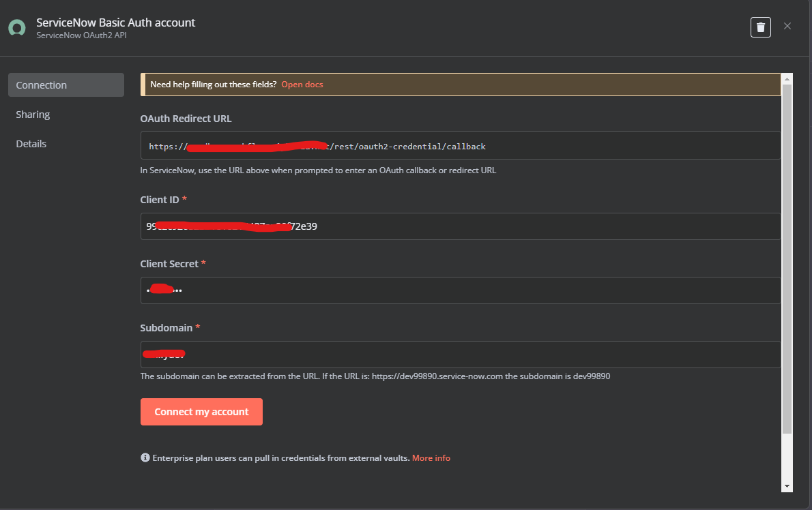Click the ServiceNow OAuth2 API subtitle
This screenshot has width=812, height=510.
(81, 35)
